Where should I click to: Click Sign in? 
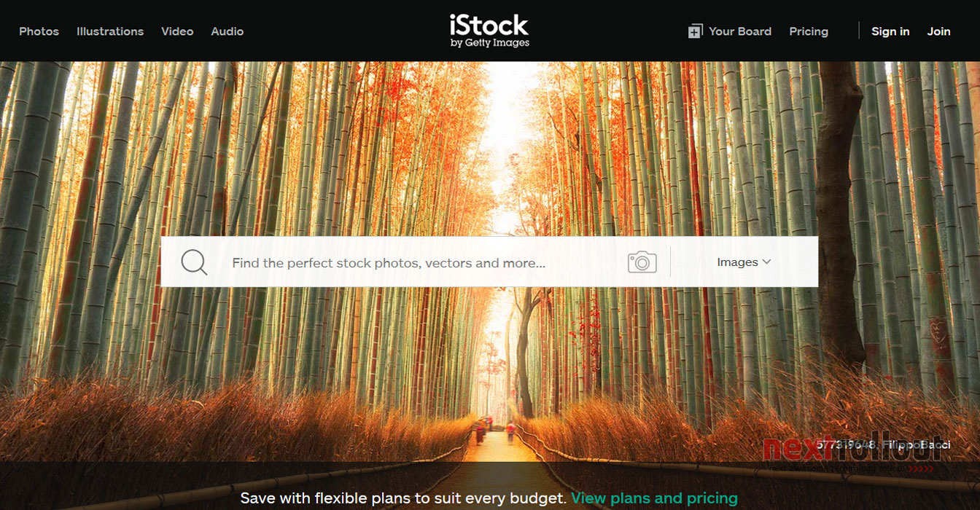pyautogui.click(x=890, y=31)
